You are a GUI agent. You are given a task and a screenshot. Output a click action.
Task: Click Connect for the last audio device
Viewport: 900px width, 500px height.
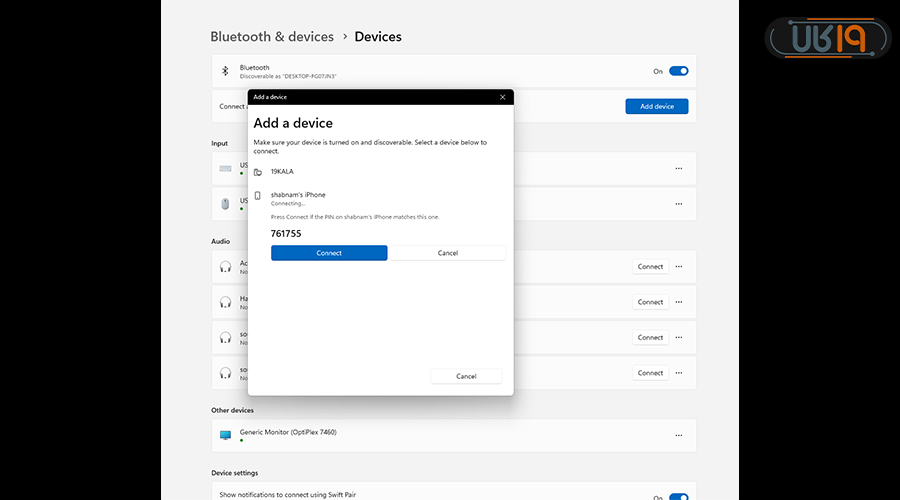[650, 373]
